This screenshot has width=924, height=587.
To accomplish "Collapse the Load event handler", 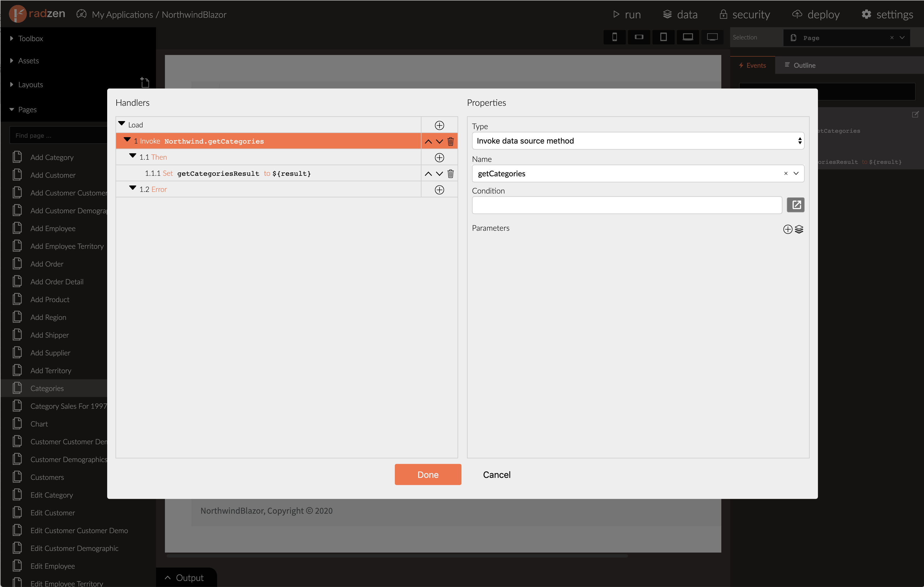I will pyautogui.click(x=122, y=124).
